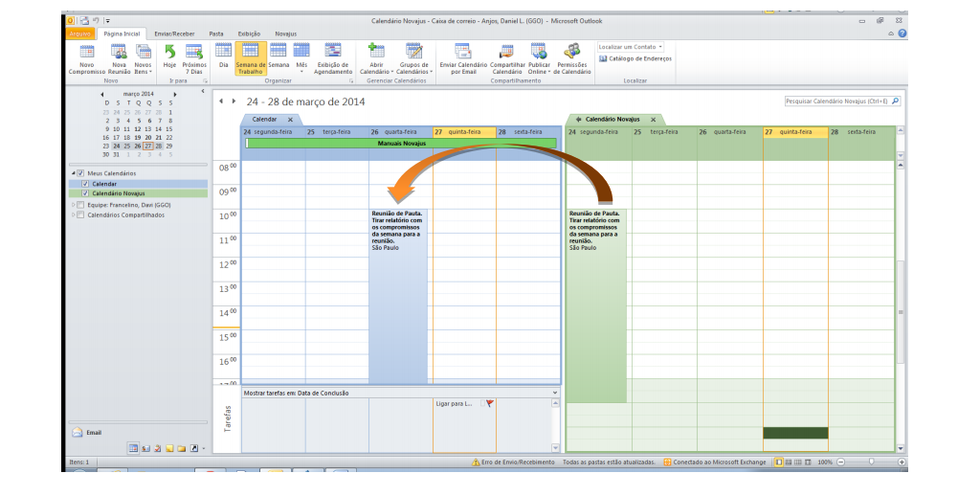Open the Manuais Novajus all-day event

coord(402,144)
